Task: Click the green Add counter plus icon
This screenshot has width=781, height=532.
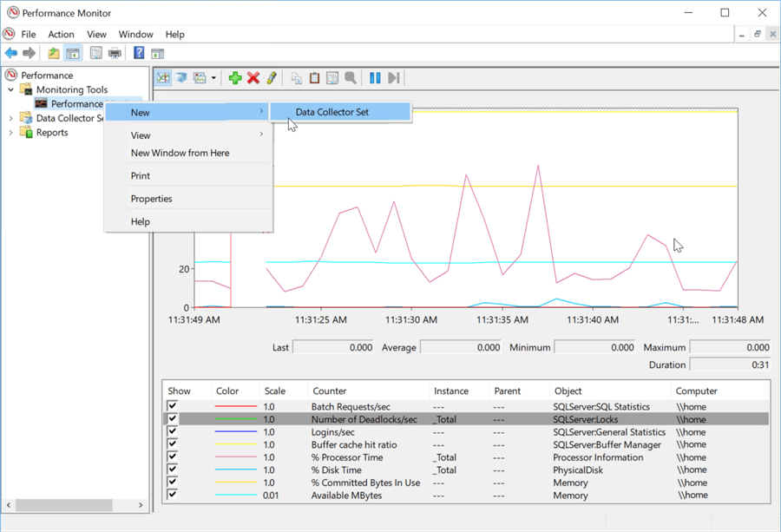Action: pyautogui.click(x=235, y=78)
